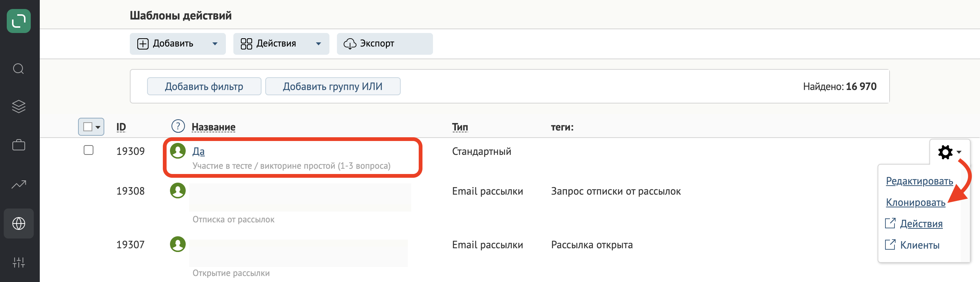Click the Найдено: 16 970 counter
Viewport: 980px width, 282px height.
coord(839,87)
